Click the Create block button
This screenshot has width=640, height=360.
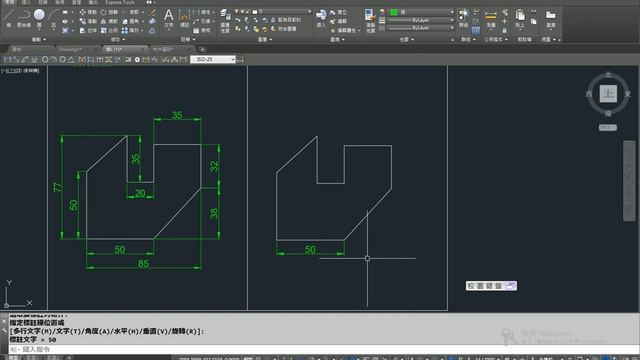(338, 12)
